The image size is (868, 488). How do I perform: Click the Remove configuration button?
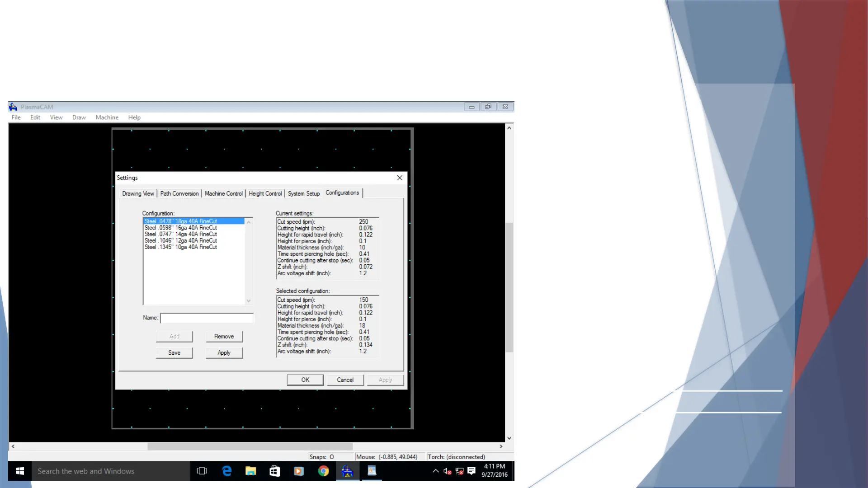224,336
